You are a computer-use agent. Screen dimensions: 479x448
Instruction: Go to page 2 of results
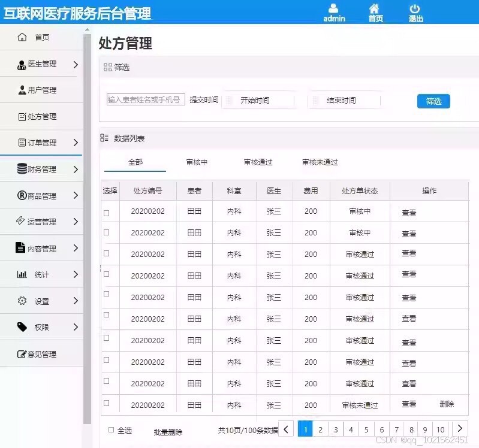coord(321,429)
